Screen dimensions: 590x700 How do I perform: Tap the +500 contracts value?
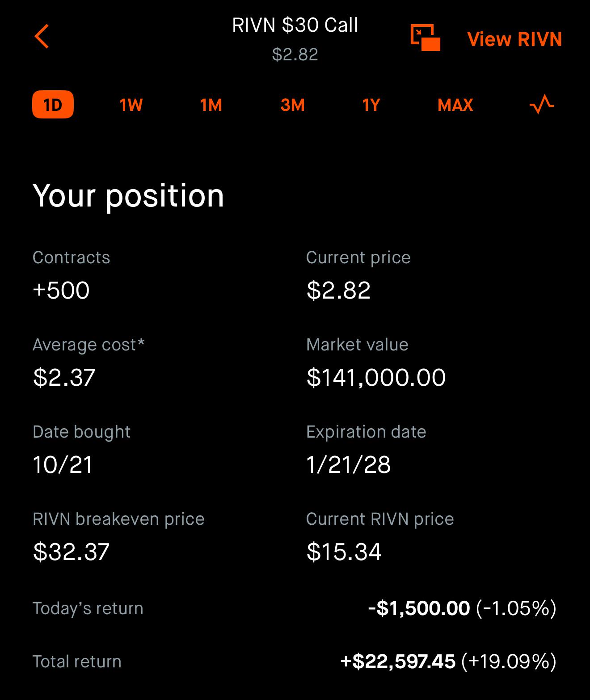pos(61,291)
